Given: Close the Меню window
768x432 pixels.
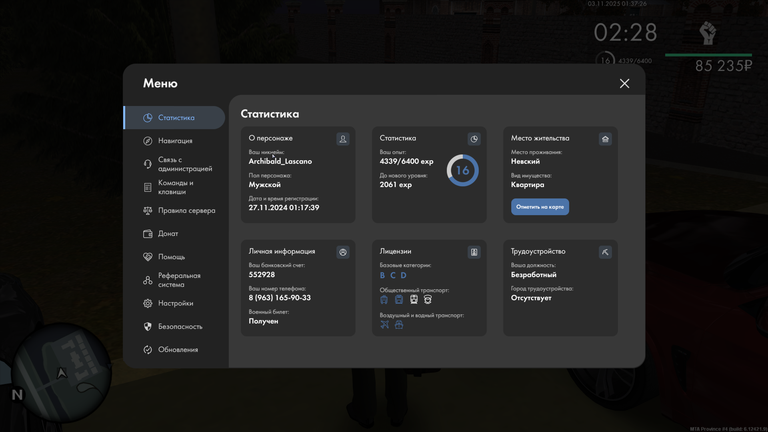Looking at the screenshot, I should point(624,84).
